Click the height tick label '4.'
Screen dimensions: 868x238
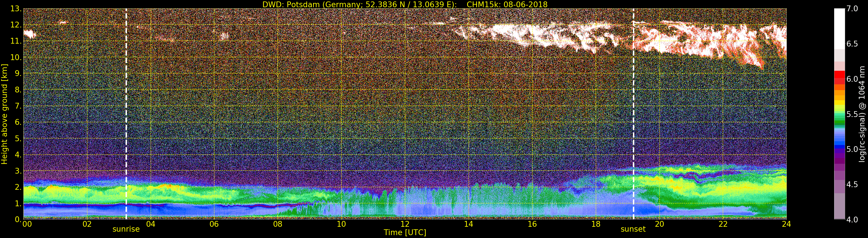click(18, 155)
